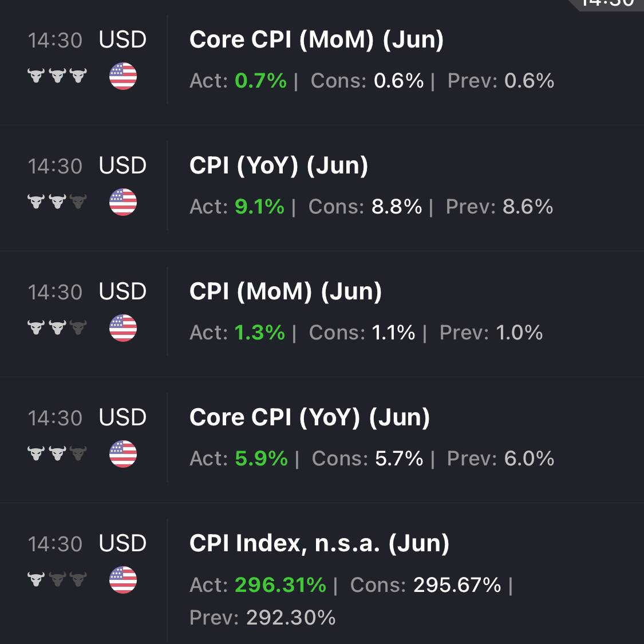Click the US flag icon in Core CPI (YoY) row
644x644 pixels.
(123, 454)
